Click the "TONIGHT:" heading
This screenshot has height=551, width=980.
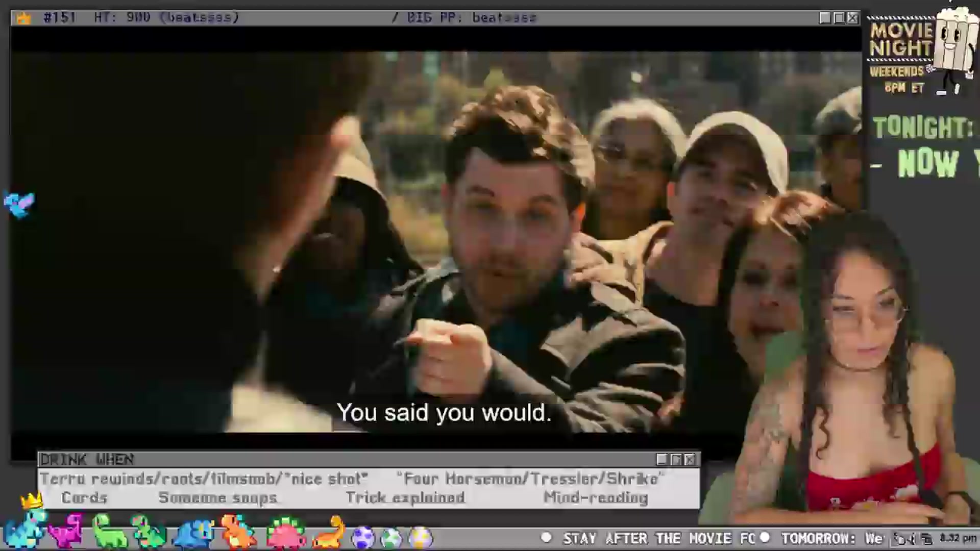(923, 128)
